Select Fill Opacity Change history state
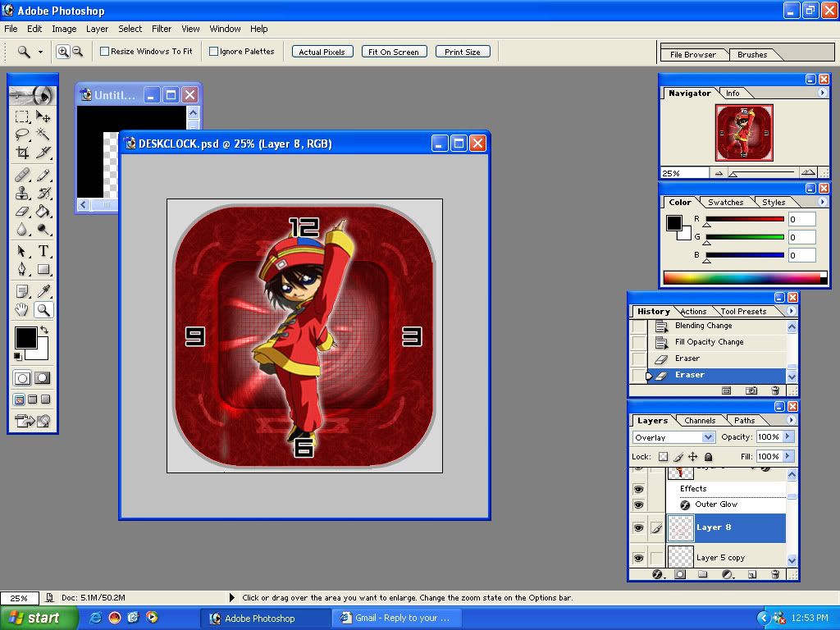Viewport: 840px width, 630px height. point(710,342)
